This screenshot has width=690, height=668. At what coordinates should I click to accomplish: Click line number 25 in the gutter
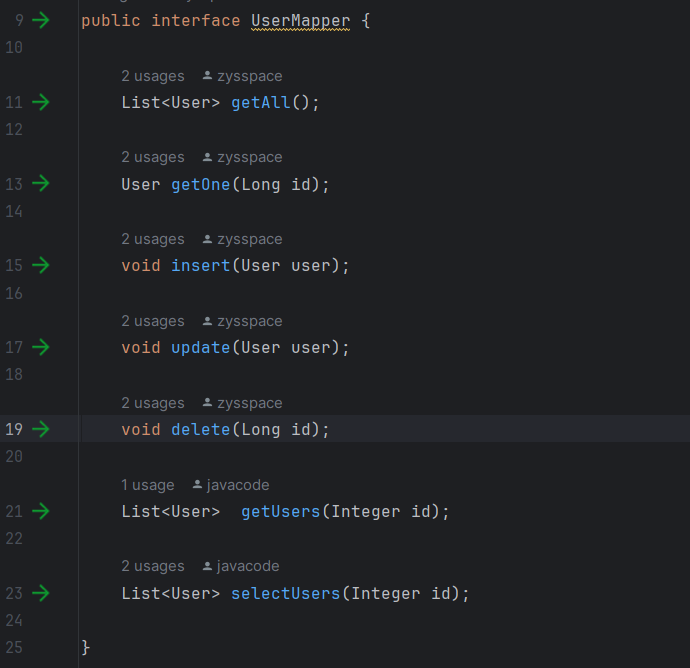pyautogui.click(x=14, y=647)
